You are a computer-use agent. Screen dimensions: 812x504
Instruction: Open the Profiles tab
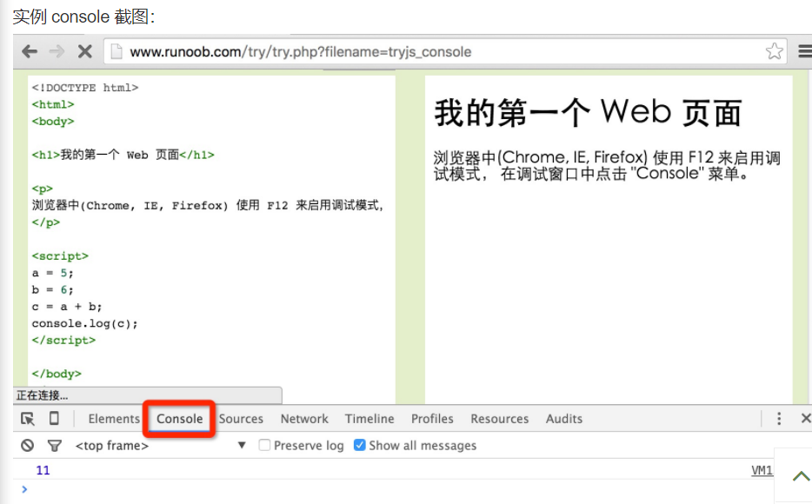pyautogui.click(x=432, y=419)
